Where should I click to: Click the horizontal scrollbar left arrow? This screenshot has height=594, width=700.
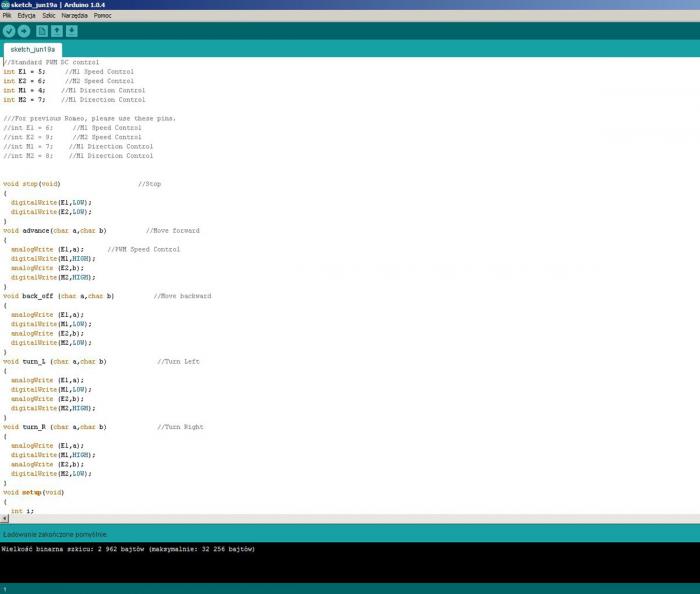coord(5,519)
